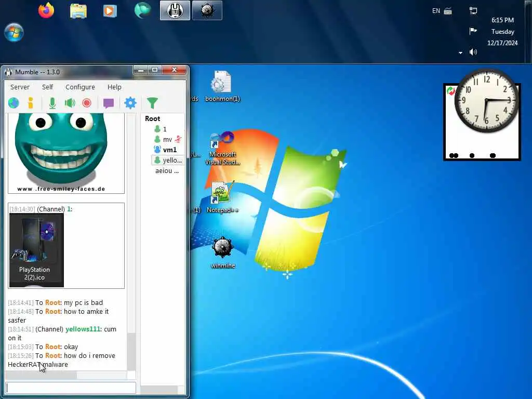Click yellows111 username in chat log

point(83,329)
